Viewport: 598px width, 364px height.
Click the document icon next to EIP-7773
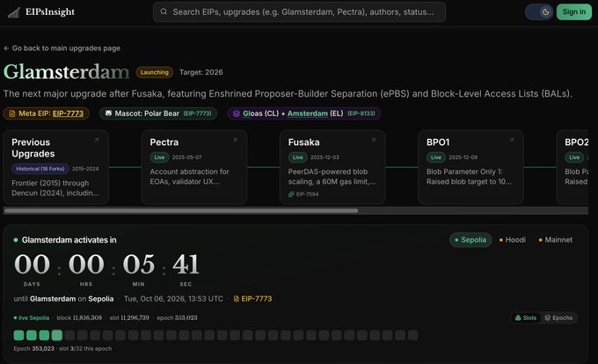236,299
